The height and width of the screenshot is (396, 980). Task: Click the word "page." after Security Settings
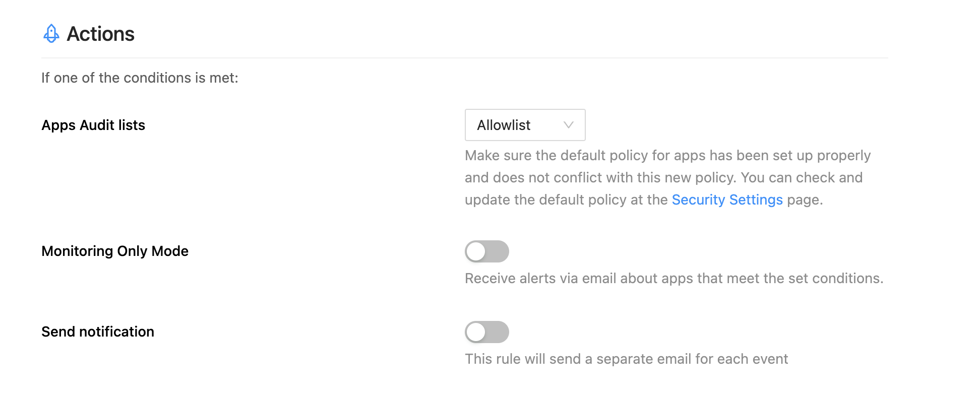pyautogui.click(x=805, y=200)
